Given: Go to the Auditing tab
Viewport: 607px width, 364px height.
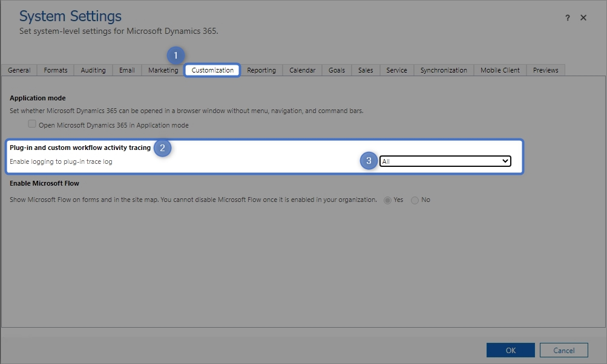Looking at the screenshot, I should 93,70.
